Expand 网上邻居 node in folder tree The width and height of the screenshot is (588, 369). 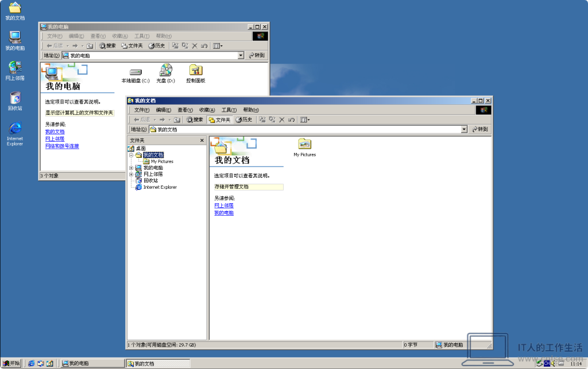pos(131,174)
